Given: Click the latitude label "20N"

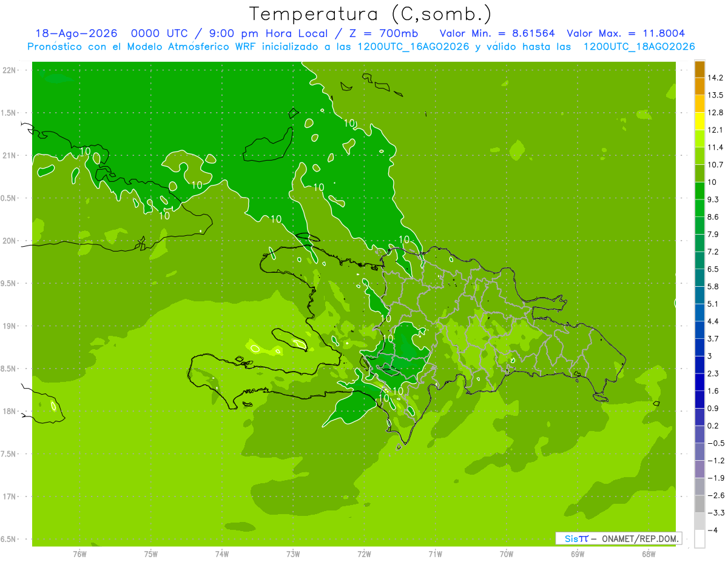Looking at the screenshot, I should [10, 241].
